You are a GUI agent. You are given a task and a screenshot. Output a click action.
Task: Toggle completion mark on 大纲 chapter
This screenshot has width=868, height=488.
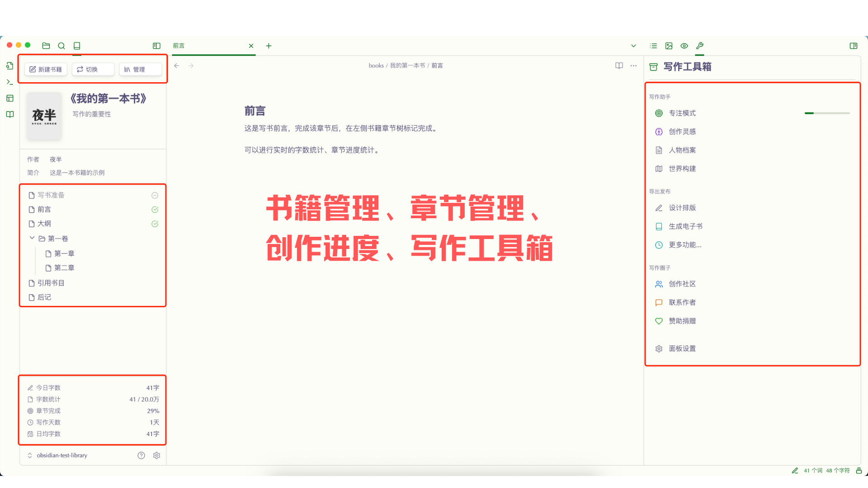155,224
